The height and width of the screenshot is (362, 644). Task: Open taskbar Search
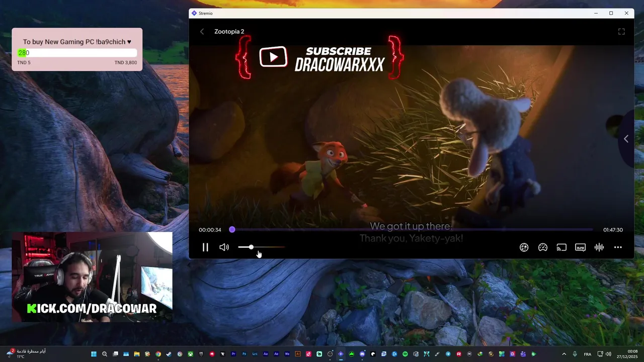tap(105, 354)
